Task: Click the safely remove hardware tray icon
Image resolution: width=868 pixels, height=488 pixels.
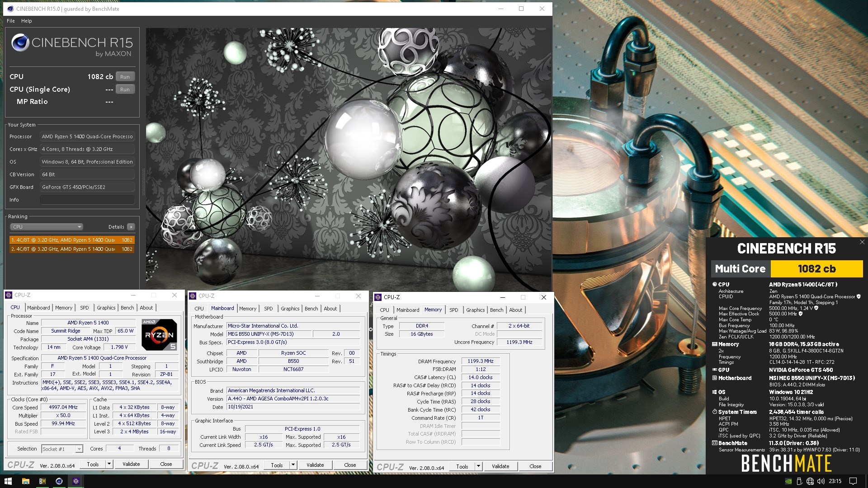Action: 799,481
